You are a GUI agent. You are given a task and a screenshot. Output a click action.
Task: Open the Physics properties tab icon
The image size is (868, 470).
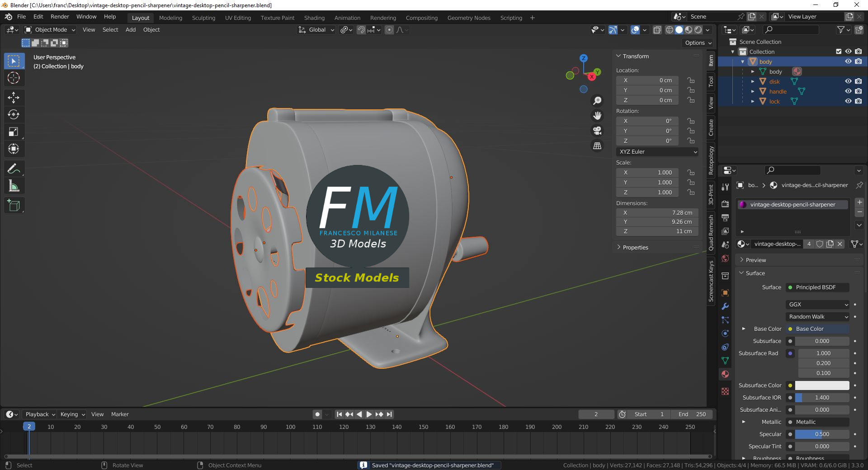[x=725, y=334]
